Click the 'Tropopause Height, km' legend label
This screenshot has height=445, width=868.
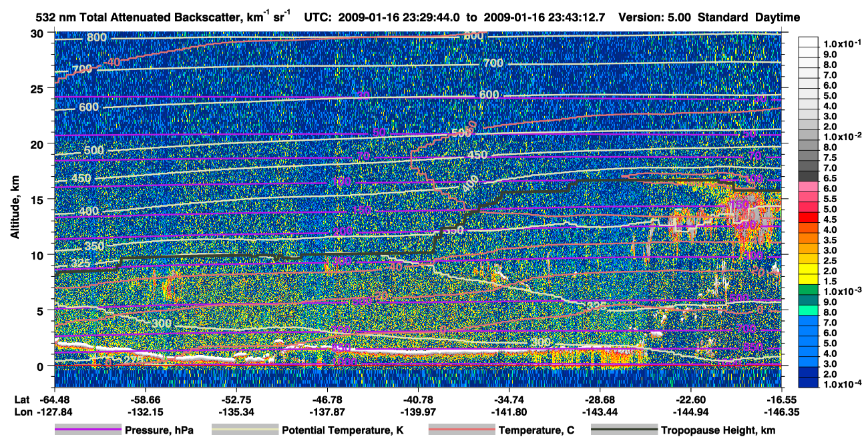[x=718, y=431]
